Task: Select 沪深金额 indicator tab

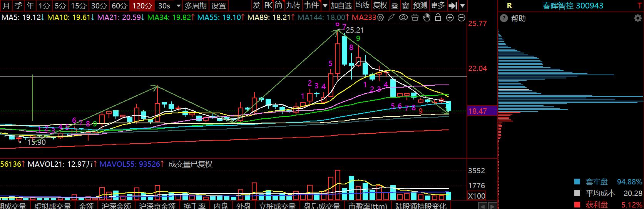Action: click(116, 206)
